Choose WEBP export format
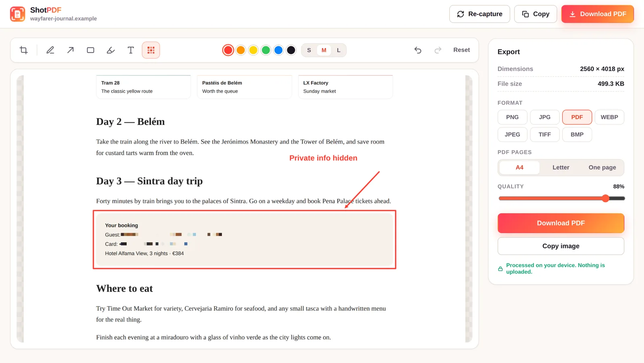 click(x=609, y=117)
